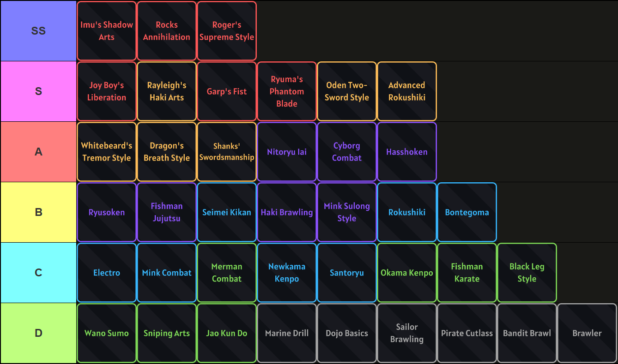Select the Brawler card in D tier
The image size is (618, 364).
click(587, 333)
